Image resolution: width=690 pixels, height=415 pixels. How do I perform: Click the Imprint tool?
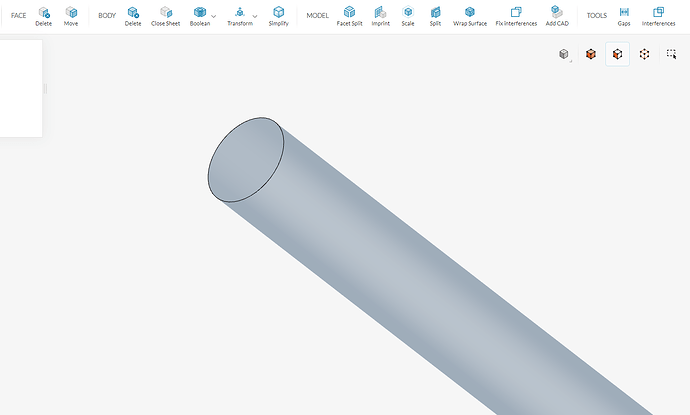click(381, 16)
